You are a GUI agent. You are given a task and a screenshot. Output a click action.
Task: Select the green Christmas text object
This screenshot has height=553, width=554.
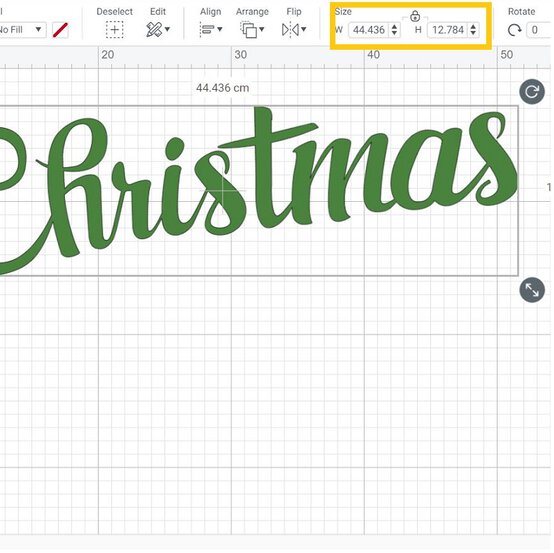258,191
